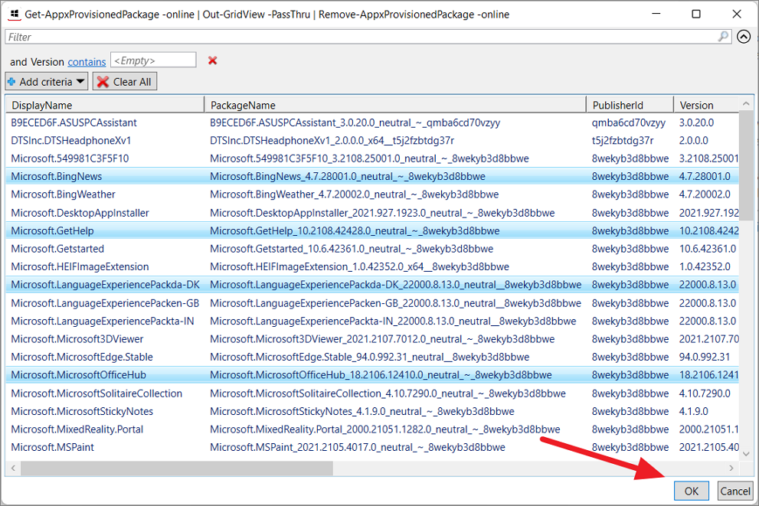Open the Add criteria dropdown
759x506 pixels.
(x=46, y=81)
